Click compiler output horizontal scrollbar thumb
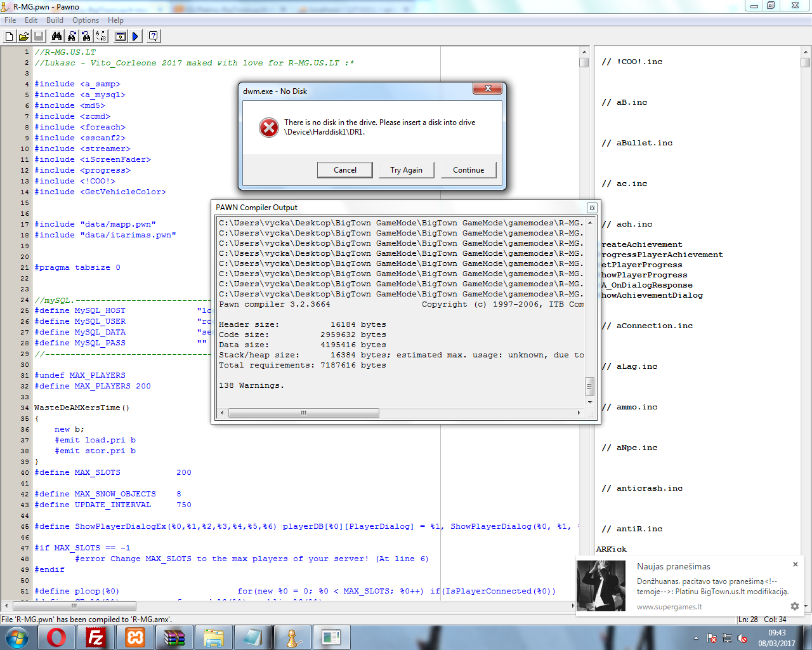 (x=303, y=413)
